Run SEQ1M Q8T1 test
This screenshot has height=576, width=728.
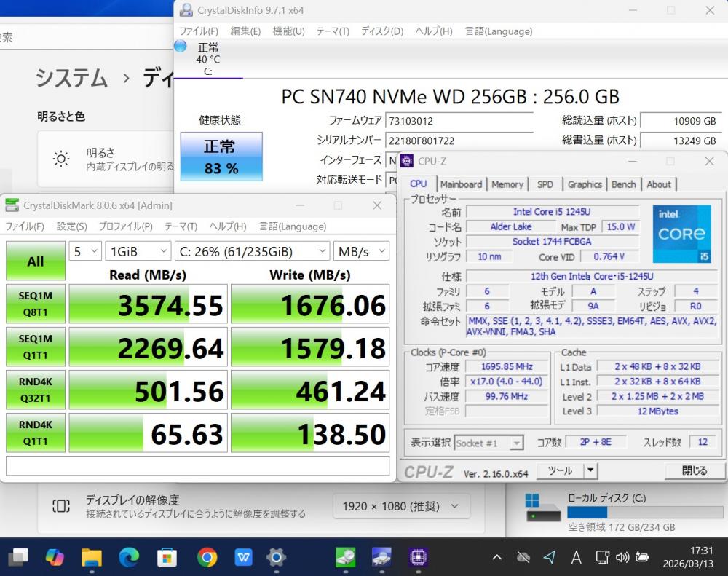click(x=35, y=304)
